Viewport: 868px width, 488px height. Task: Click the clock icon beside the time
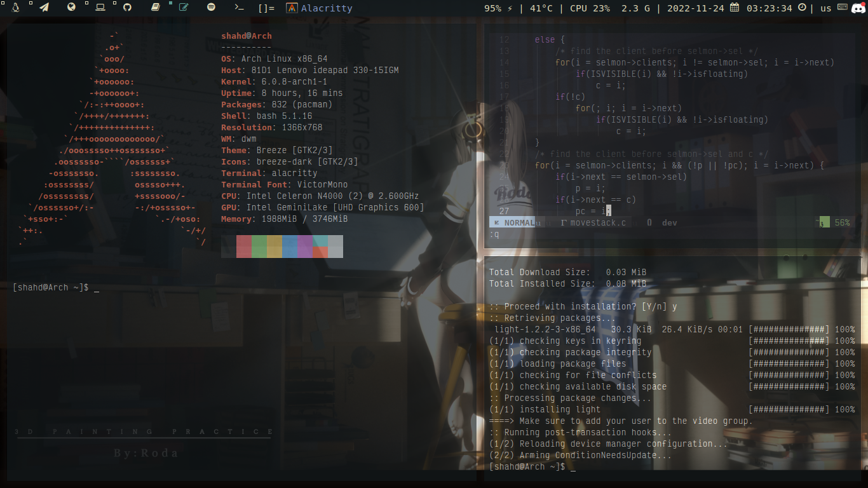point(802,8)
